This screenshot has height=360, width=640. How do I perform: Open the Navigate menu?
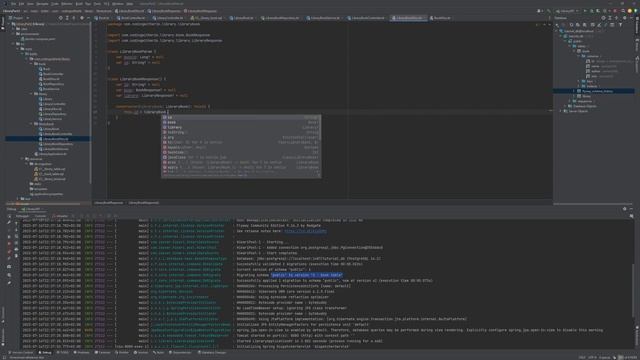[42, 4]
